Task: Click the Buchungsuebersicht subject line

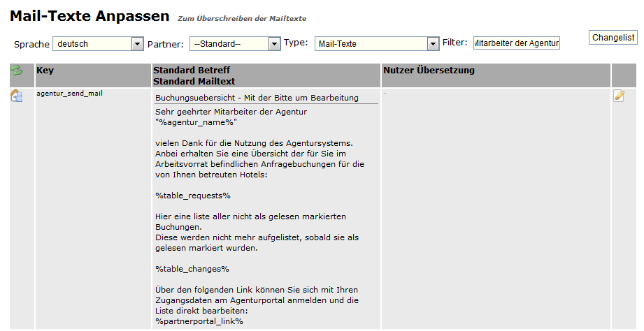Action: (x=257, y=98)
